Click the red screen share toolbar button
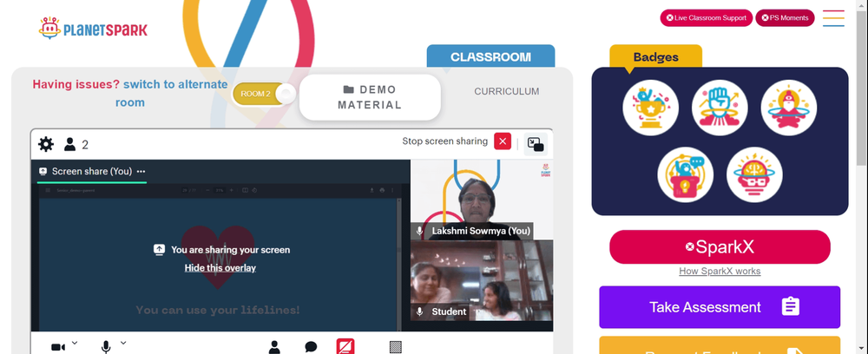Image resolution: width=868 pixels, height=354 pixels. coord(345,347)
